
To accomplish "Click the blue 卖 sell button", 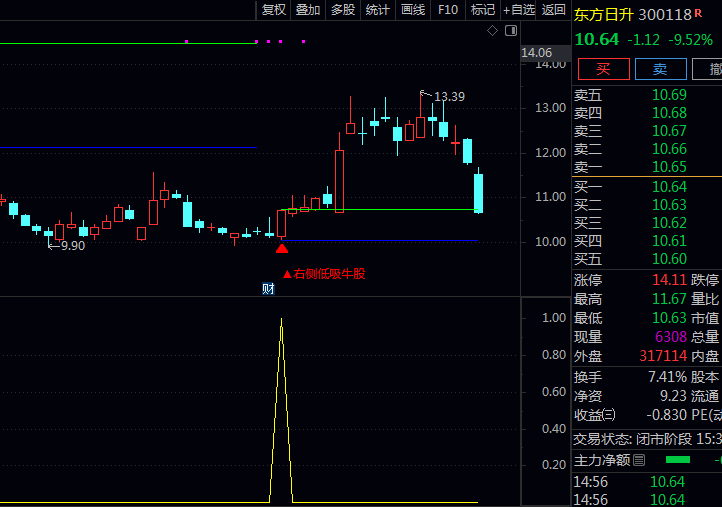I will click(660, 69).
